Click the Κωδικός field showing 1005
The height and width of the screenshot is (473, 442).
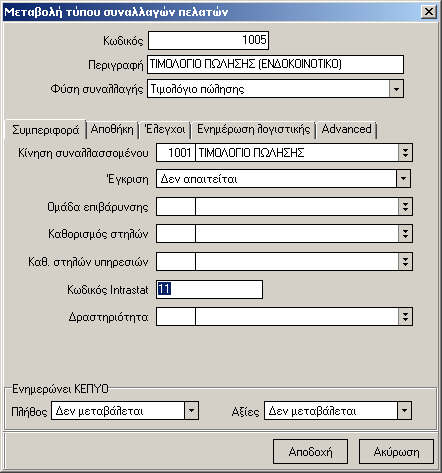(x=208, y=40)
